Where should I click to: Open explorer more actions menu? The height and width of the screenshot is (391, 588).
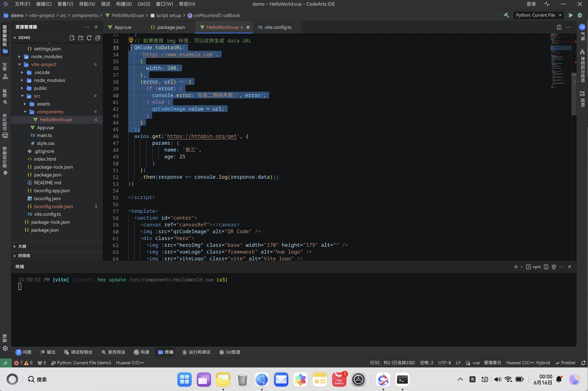tap(86, 27)
